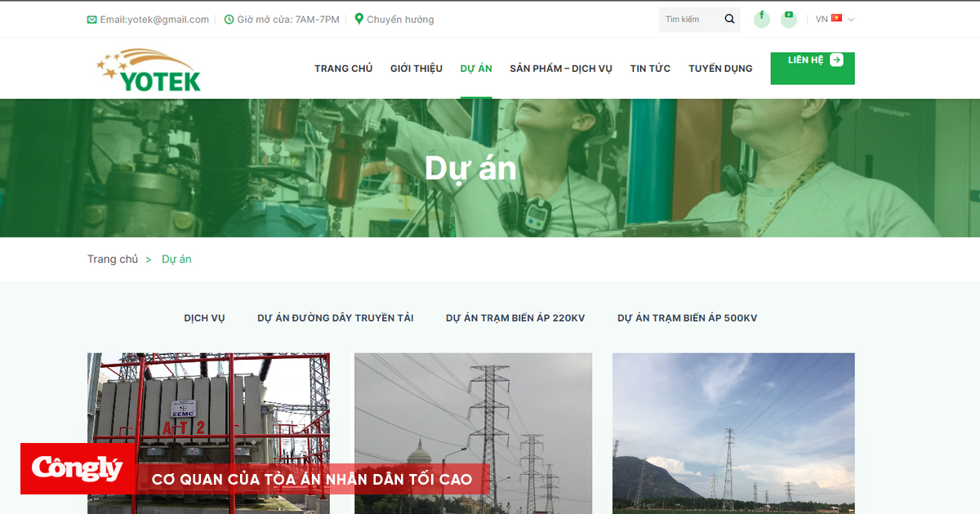Click the envelope icon next to the email

point(91,19)
